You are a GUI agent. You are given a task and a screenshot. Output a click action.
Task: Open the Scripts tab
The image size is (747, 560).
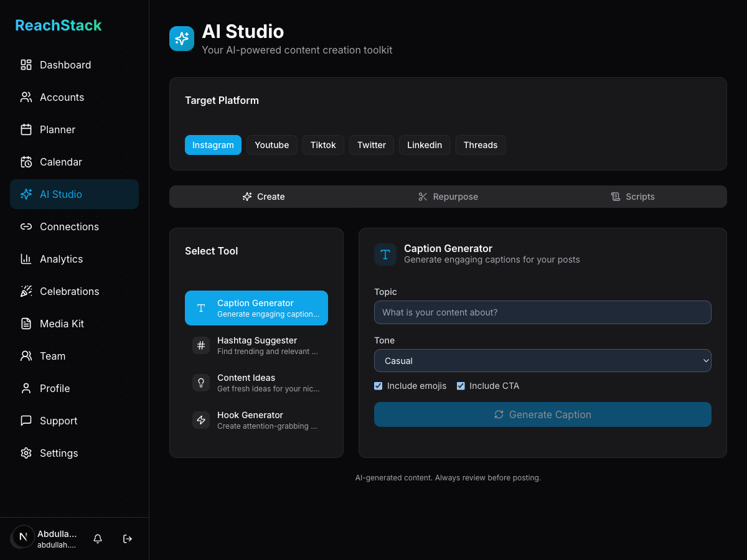[x=632, y=197]
